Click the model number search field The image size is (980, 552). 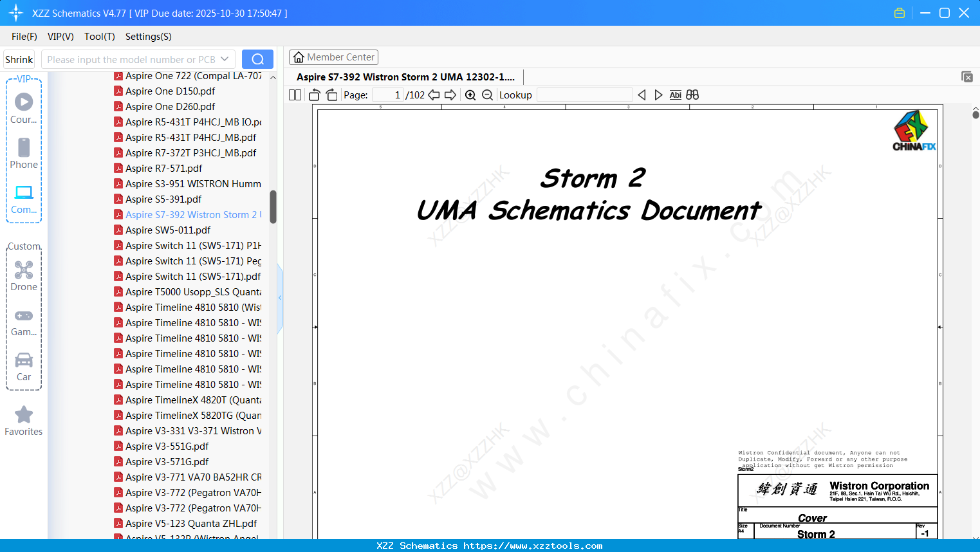pyautogui.click(x=131, y=59)
